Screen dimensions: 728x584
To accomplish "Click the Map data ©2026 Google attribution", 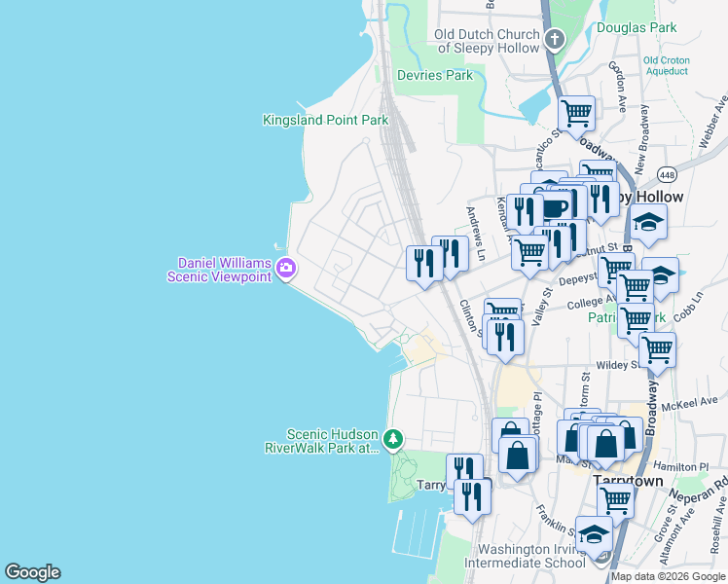I will pos(668,576).
